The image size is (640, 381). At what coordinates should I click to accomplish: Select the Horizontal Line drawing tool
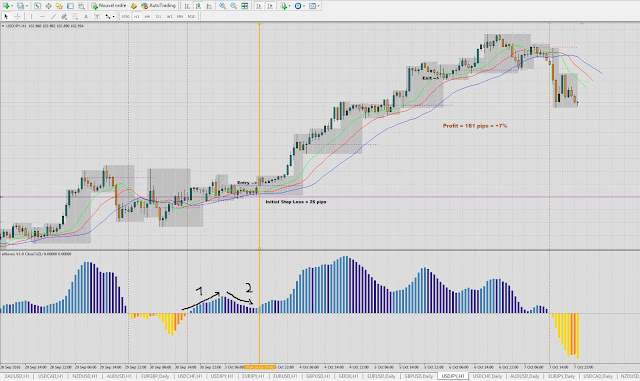pos(42,16)
